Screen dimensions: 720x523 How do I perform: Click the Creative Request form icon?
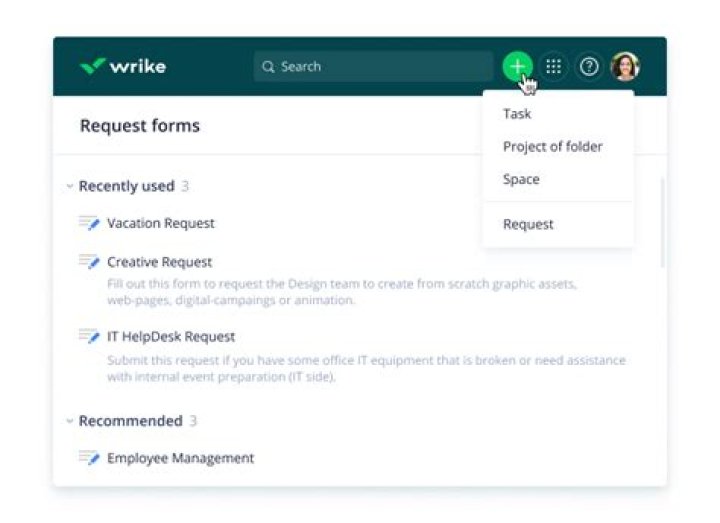pyautogui.click(x=89, y=261)
